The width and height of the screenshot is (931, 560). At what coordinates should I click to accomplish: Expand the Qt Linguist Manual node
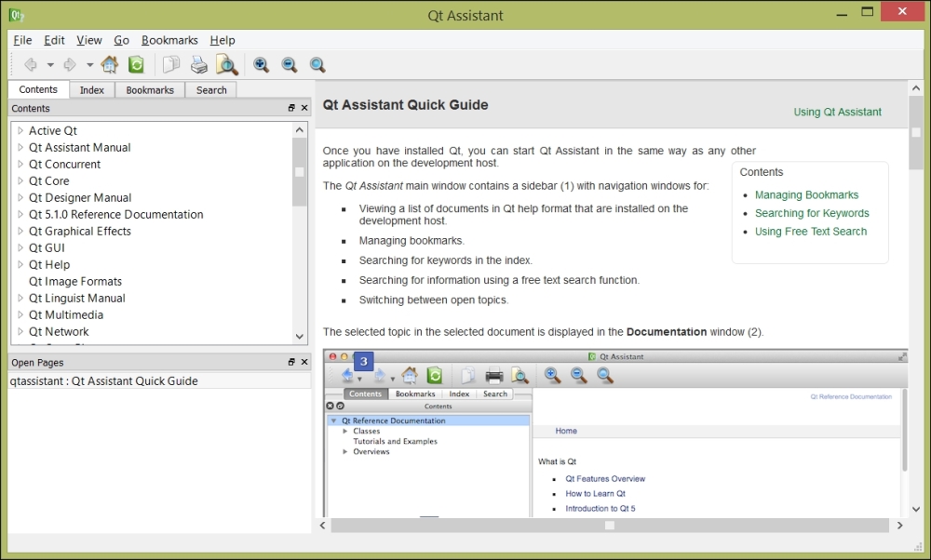20,298
